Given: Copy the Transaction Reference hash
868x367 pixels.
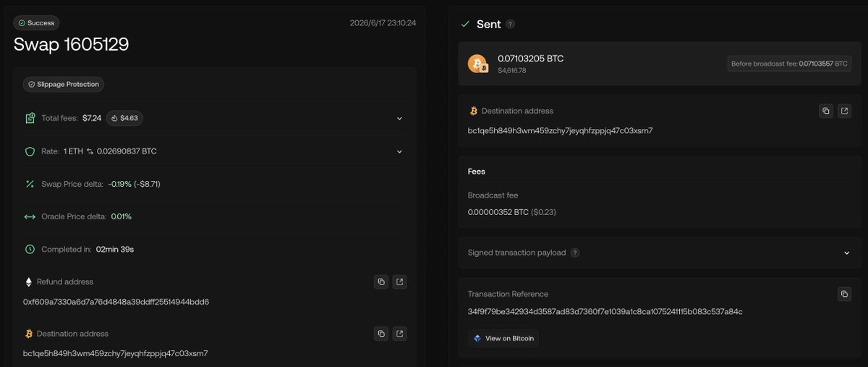Looking at the screenshot, I should [x=844, y=294].
